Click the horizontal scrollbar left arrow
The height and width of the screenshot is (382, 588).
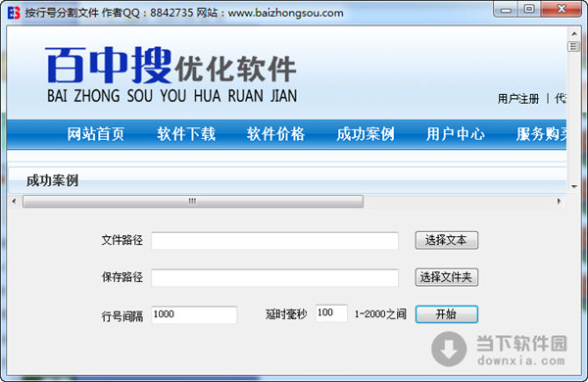click(x=14, y=201)
